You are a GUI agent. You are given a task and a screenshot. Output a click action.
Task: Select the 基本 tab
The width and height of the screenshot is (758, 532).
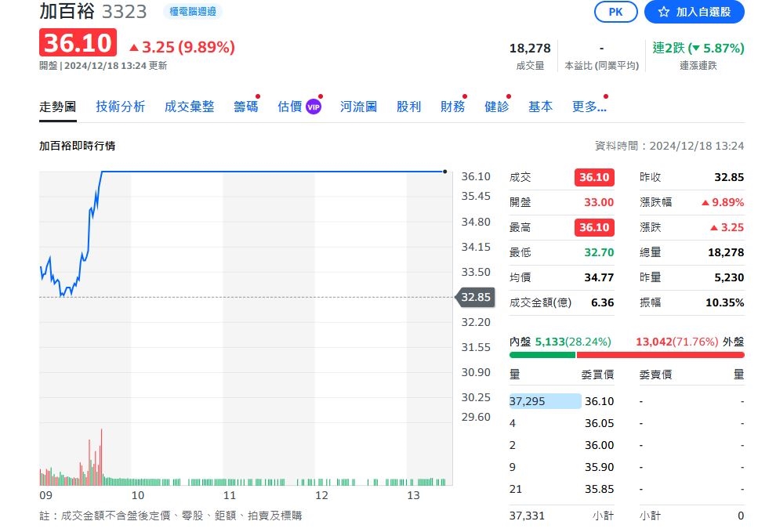[539, 106]
